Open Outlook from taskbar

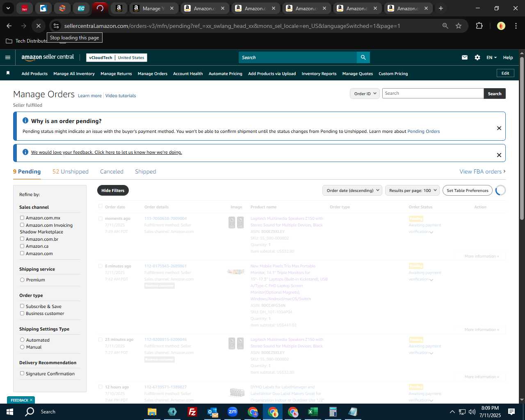point(212,412)
